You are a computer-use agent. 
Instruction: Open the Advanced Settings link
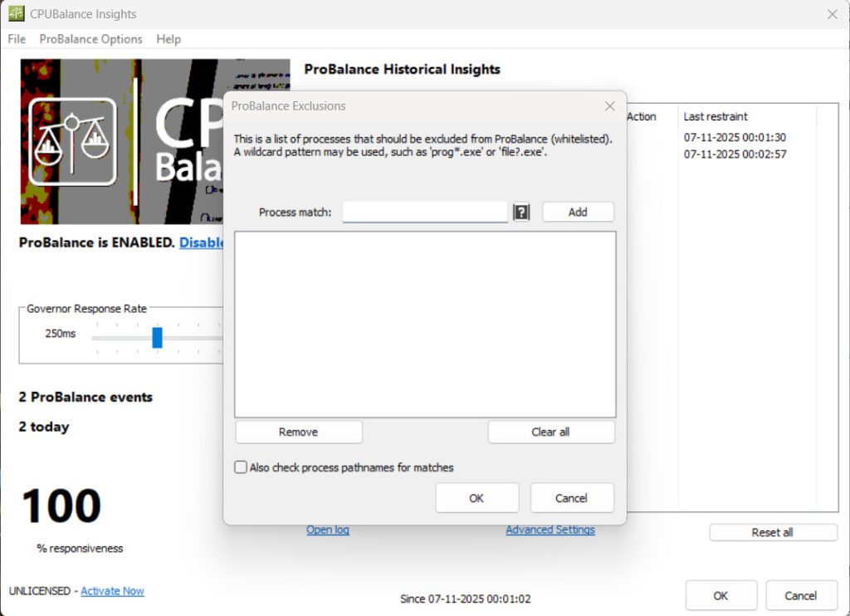(x=550, y=530)
